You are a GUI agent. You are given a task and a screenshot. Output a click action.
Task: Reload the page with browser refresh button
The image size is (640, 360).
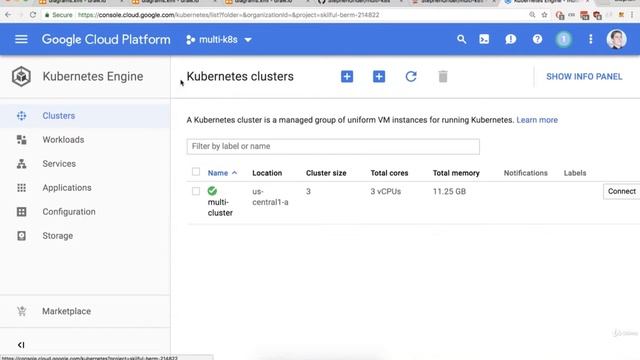point(33,15)
